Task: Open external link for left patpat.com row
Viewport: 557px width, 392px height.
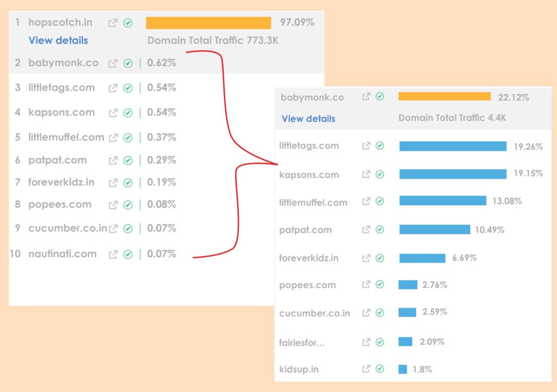Action: click(x=113, y=161)
